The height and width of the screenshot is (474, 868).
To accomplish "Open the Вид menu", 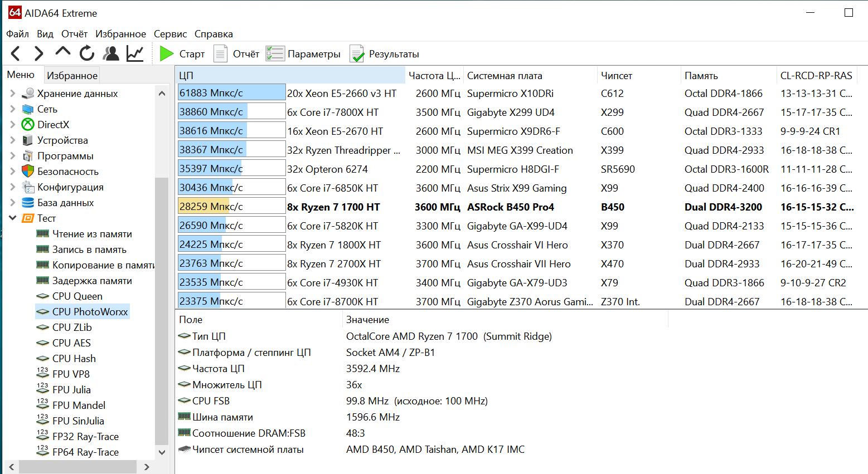I will (x=45, y=34).
